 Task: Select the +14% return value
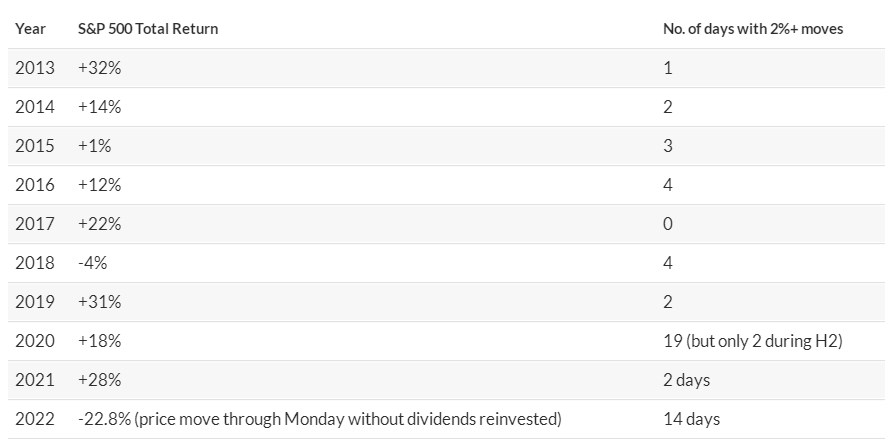point(99,107)
